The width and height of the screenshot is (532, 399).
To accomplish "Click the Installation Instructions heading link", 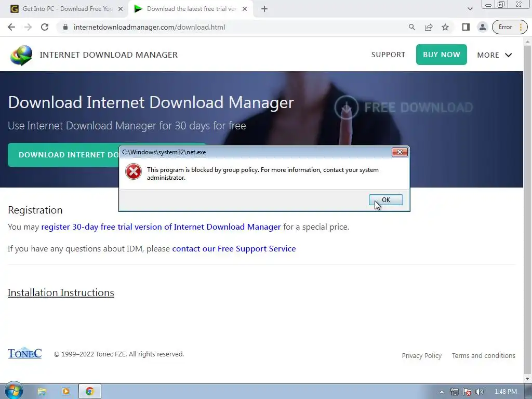I will pos(61,292).
